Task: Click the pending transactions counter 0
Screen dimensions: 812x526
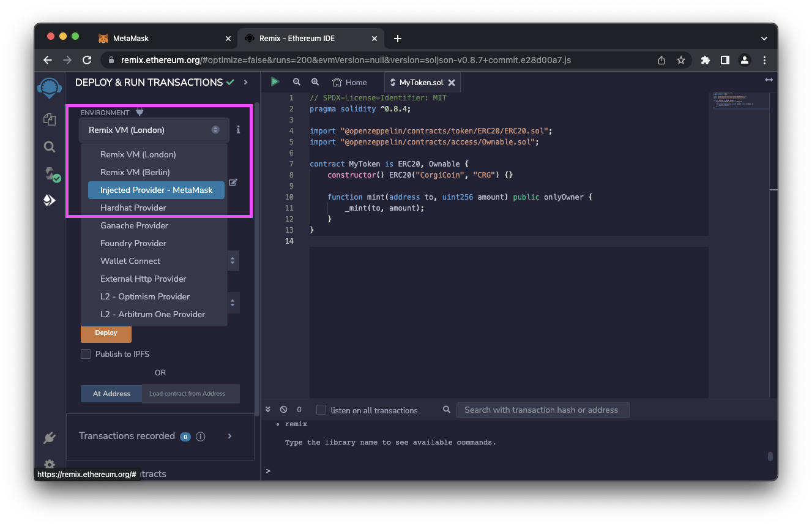Action: click(x=299, y=410)
